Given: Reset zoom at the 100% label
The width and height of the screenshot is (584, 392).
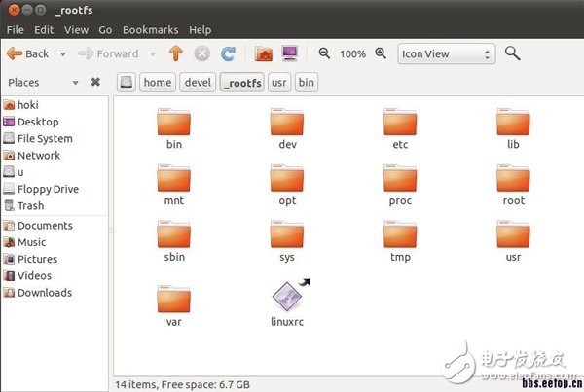Looking at the screenshot, I should [x=352, y=54].
